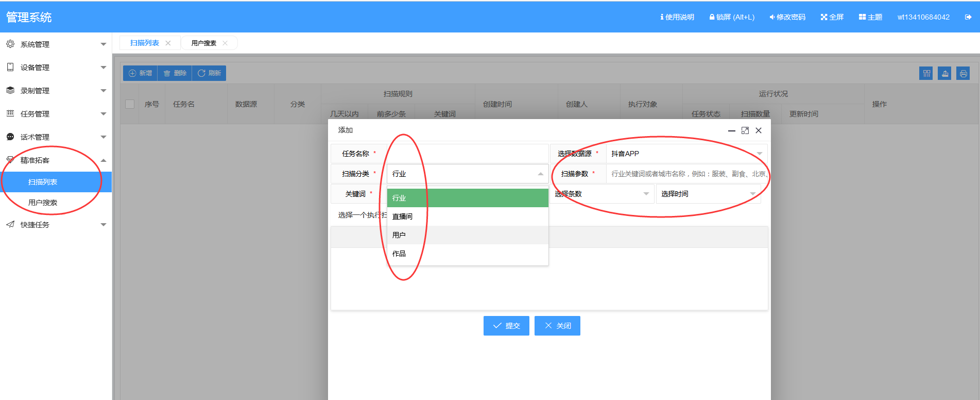
Task: Click the 话术管理 chat bubble icon
Action: [10, 137]
